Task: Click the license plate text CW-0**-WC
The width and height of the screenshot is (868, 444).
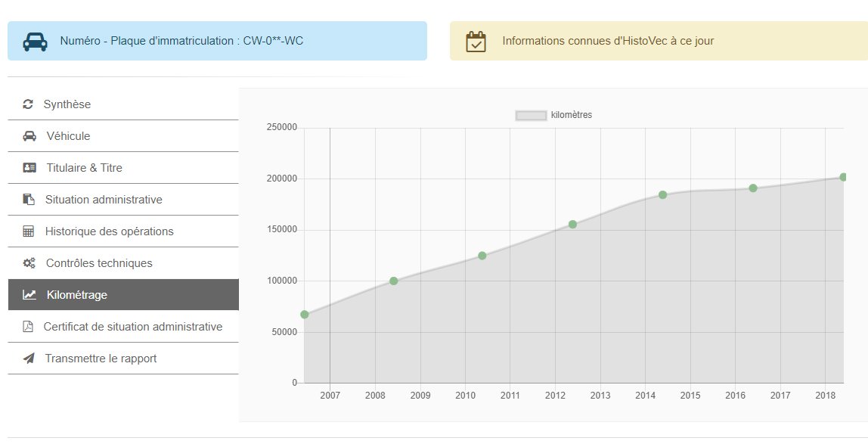Action: pos(273,41)
